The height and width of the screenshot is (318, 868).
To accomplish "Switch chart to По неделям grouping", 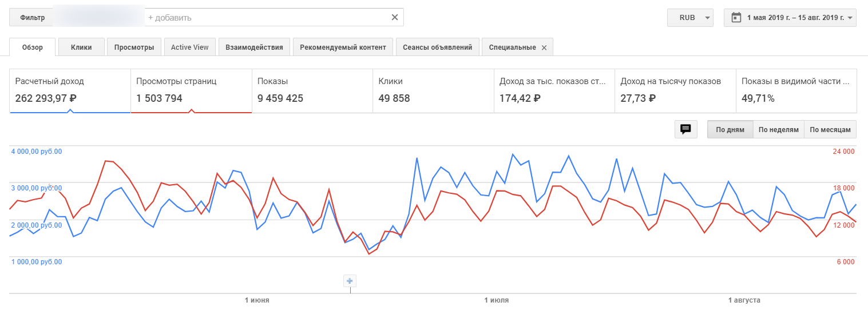I will pyautogui.click(x=778, y=130).
